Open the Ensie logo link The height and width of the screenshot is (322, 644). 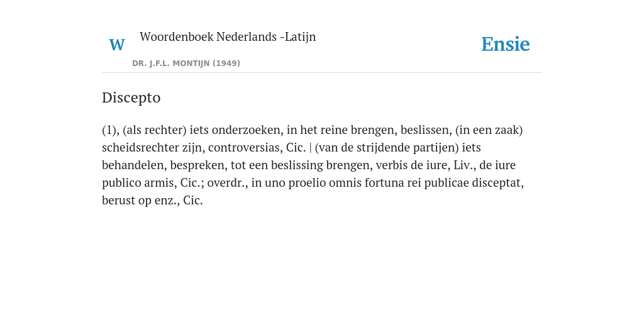pyautogui.click(x=506, y=44)
